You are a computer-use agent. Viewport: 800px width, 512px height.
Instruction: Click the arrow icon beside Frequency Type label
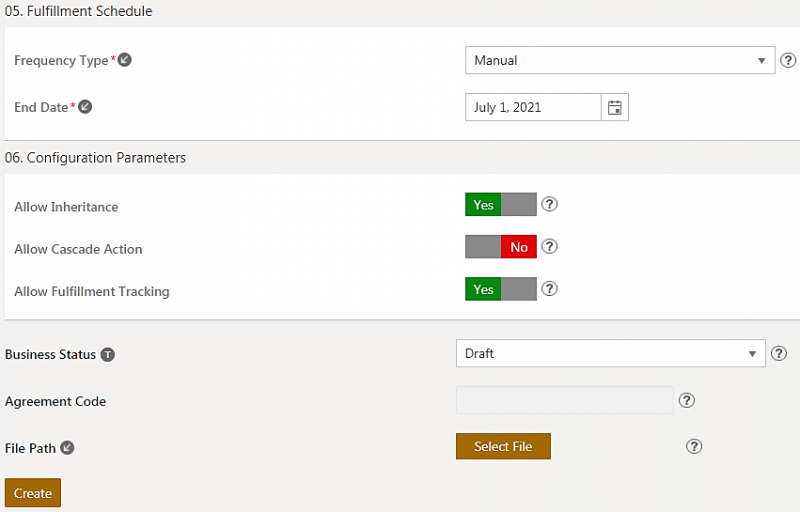(125, 60)
